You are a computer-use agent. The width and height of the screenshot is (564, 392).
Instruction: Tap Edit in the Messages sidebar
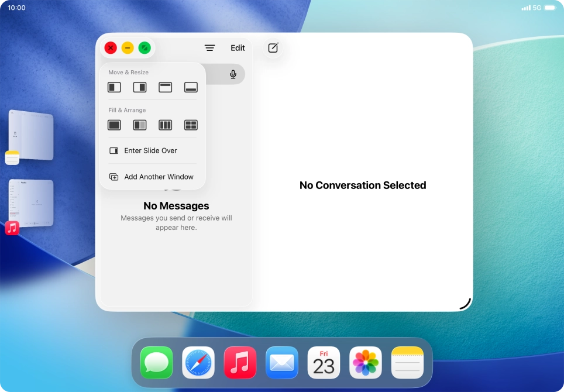coord(238,47)
